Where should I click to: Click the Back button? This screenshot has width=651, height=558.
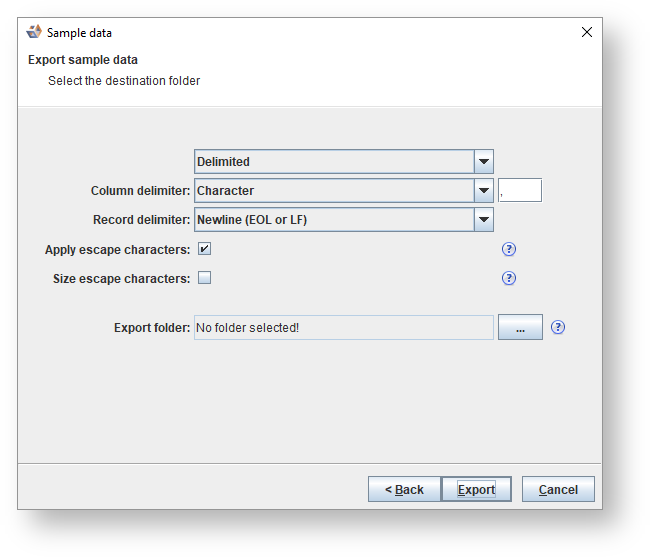click(x=404, y=489)
